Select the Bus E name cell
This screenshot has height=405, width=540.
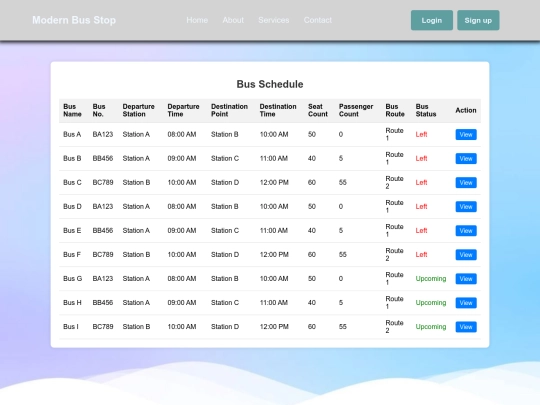tap(72, 230)
